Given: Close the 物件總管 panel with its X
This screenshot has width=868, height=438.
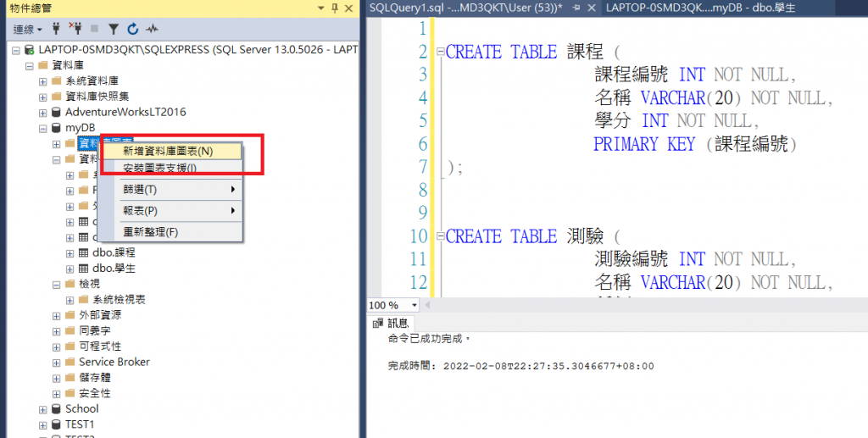Looking at the screenshot, I should pyautogui.click(x=348, y=8).
